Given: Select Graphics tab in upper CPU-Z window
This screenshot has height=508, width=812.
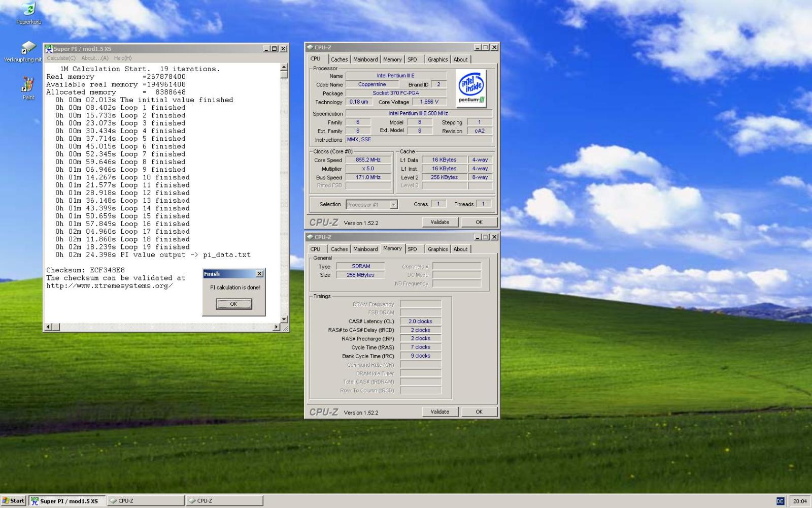Looking at the screenshot, I should click(437, 59).
